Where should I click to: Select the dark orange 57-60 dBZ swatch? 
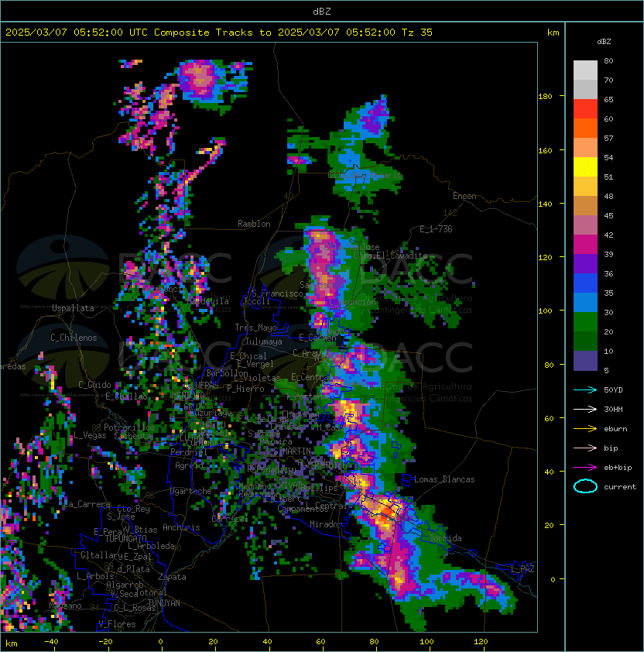(x=585, y=128)
